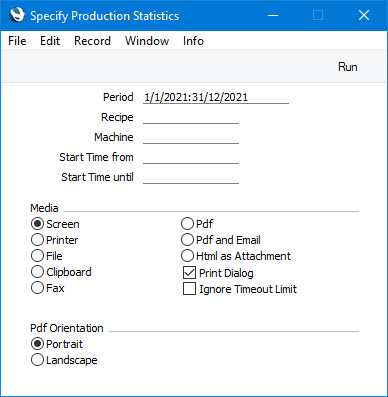Minimize the Specify Production Statistics window
Viewport: 388px width, 397px height.
click(x=273, y=15)
